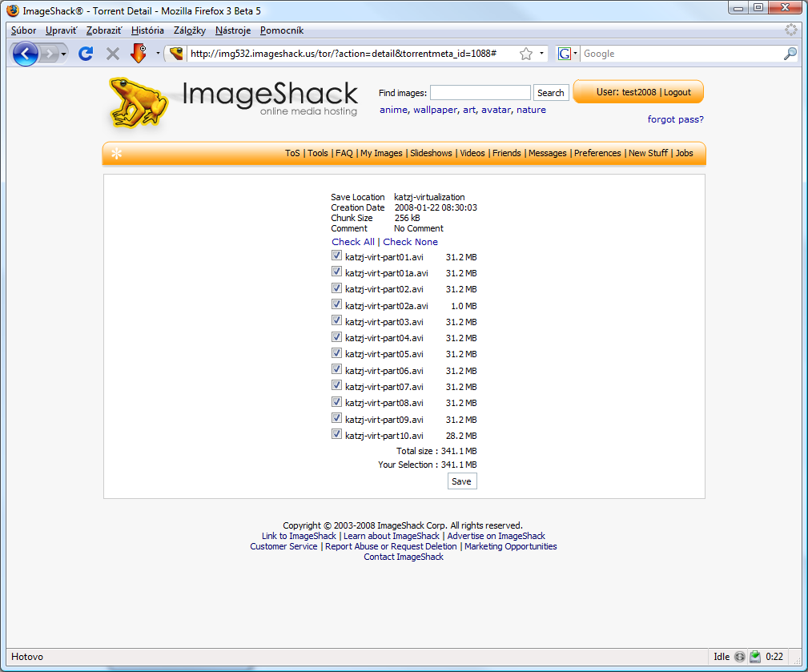Open Report Abuse or Request Deletion link
The height and width of the screenshot is (672, 808).
coord(391,546)
